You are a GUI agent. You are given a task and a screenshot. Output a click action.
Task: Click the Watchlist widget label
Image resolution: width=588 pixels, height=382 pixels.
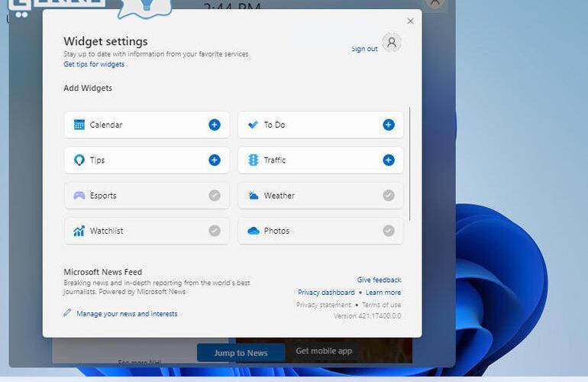[106, 231]
